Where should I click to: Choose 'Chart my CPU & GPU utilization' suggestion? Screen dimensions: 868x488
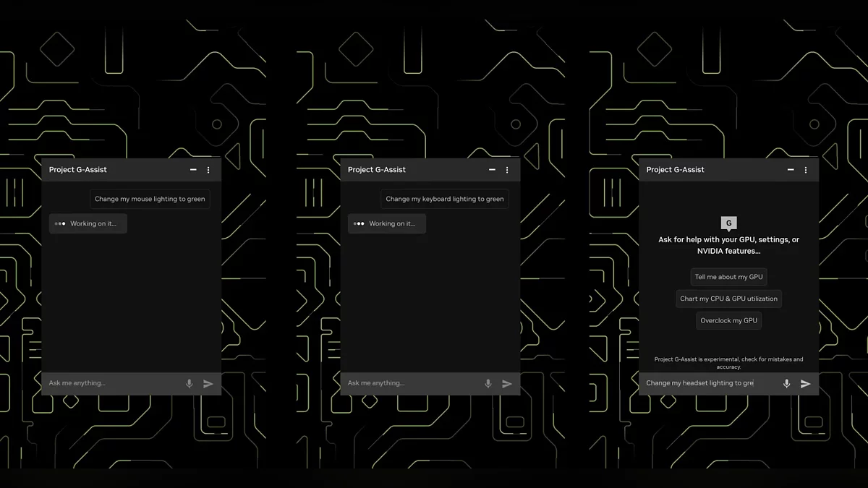(x=728, y=299)
